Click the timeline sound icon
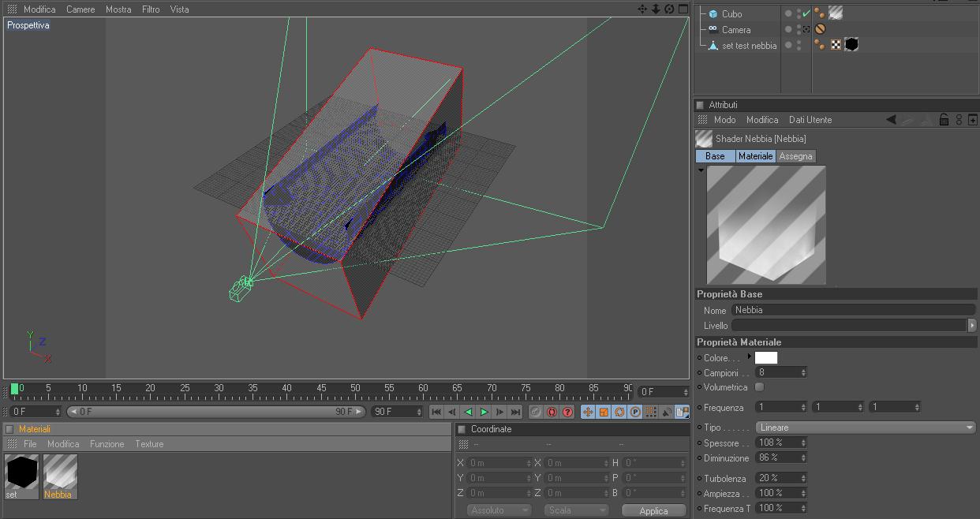Image resolution: width=980 pixels, height=519 pixels. (x=667, y=412)
